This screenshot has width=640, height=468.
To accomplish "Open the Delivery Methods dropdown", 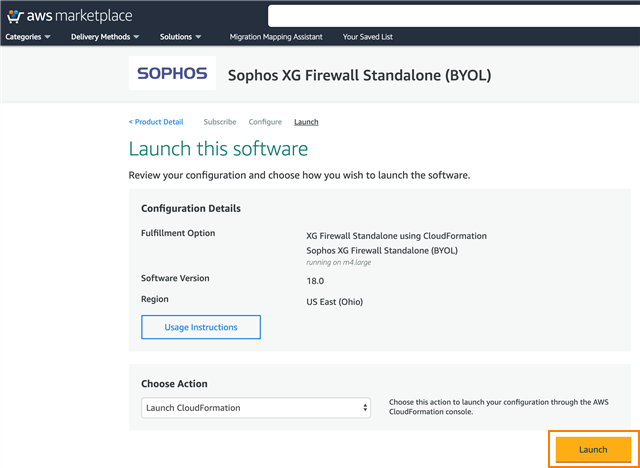I will pyautogui.click(x=105, y=37).
